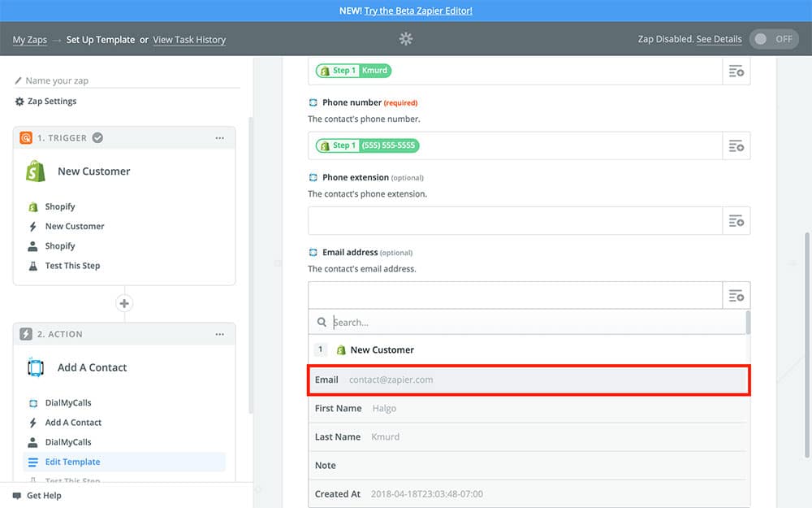The height and width of the screenshot is (508, 812).
Task: Click insert-field icon beside Email address input
Action: coord(736,296)
